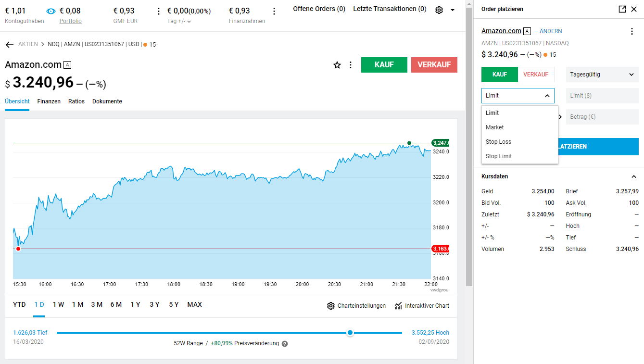This screenshot has width=644, height=364.
Task: Click Amazon.com link in order panel
Action: click(x=501, y=31)
